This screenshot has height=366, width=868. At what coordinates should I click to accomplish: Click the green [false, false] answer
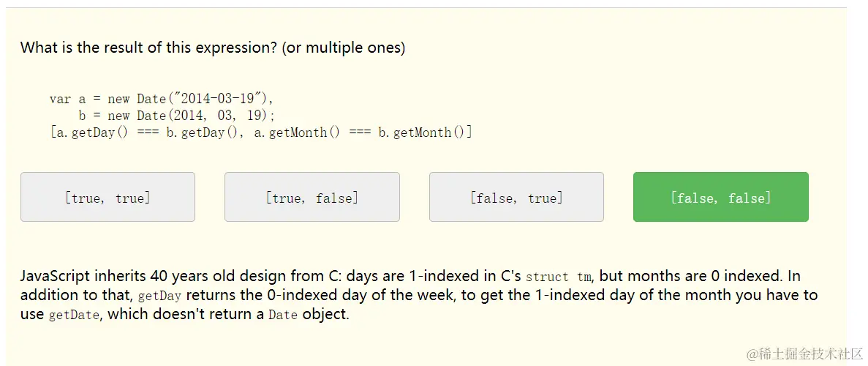(x=720, y=197)
